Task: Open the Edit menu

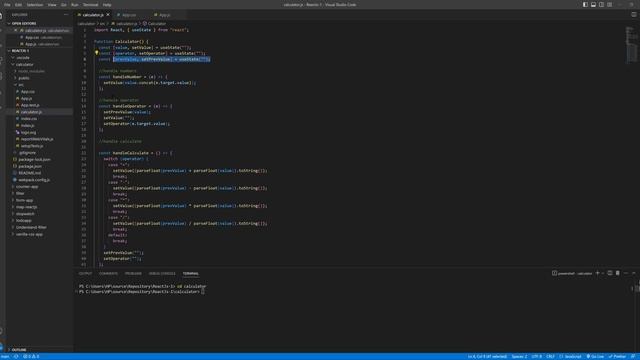Action: coord(18,4)
